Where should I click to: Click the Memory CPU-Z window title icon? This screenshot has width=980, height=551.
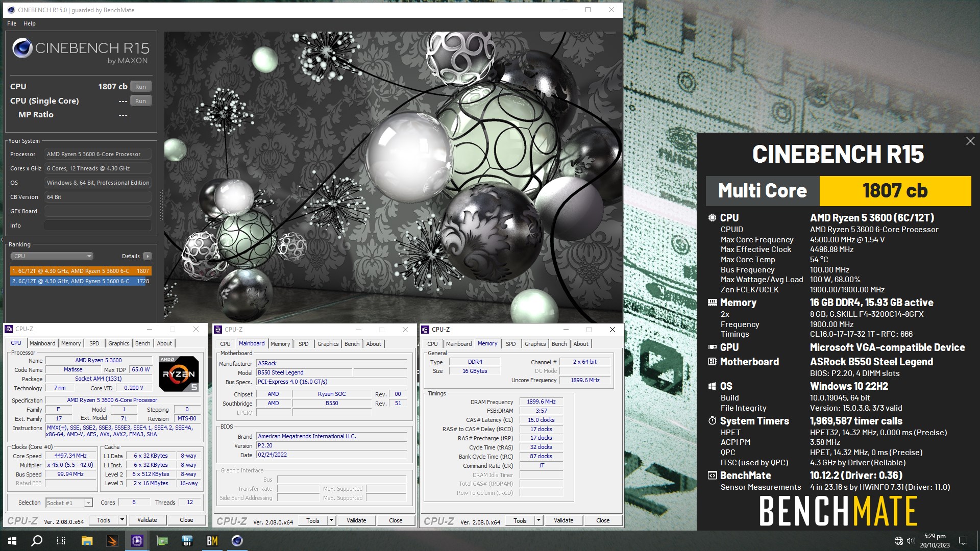(425, 330)
